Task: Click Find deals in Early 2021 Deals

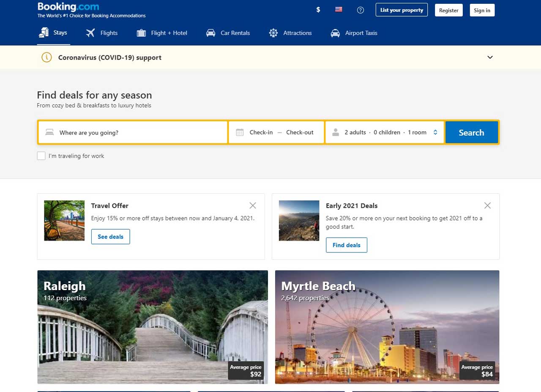Action: 347,245
